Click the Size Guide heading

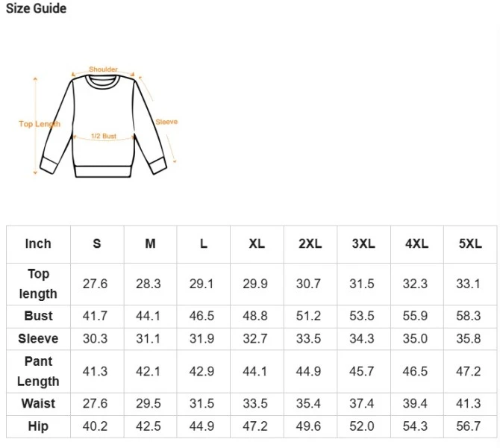pyautogui.click(x=36, y=9)
